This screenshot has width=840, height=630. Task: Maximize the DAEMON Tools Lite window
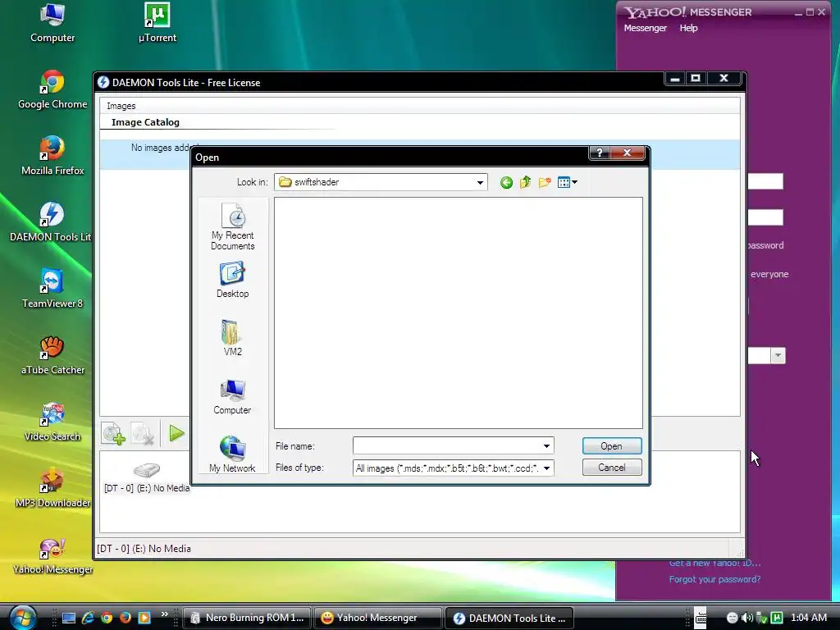[x=696, y=79]
